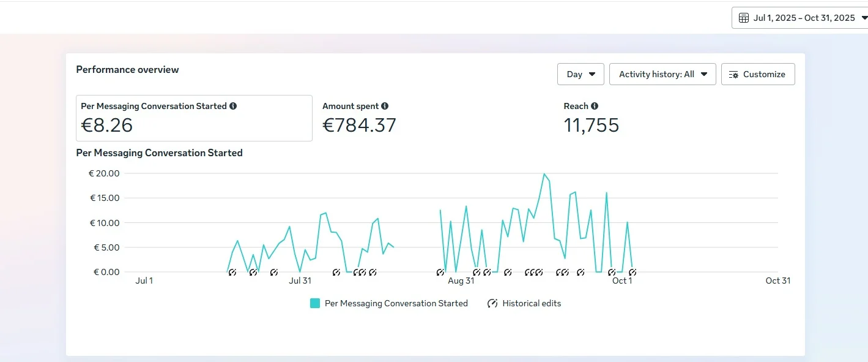Toggle the Historical edits legend entry
Image resolution: width=868 pixels, height=362 pixels.
click(531, 303)
